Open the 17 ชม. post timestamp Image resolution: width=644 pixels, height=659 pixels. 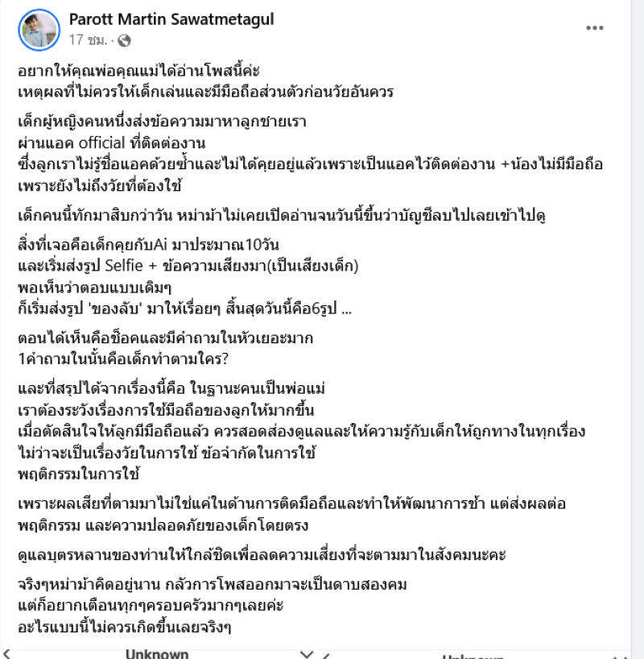coord(88,40)
